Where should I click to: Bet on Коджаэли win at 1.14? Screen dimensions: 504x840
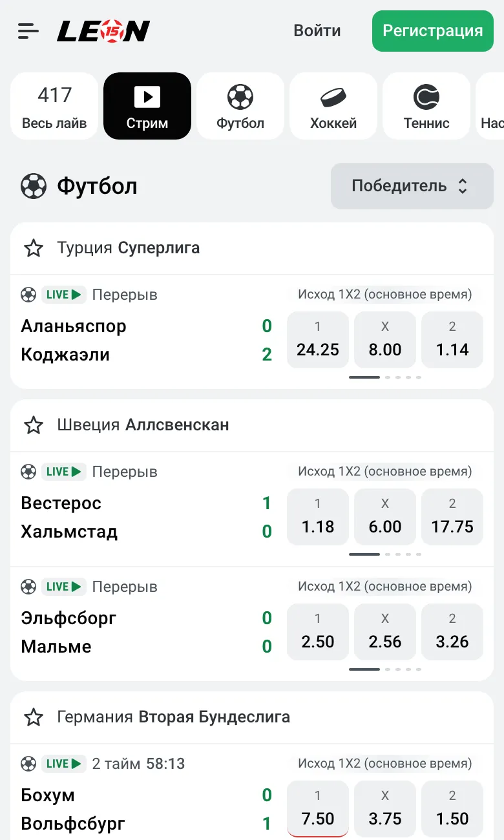pyautogui.click(x=452, y=340)
